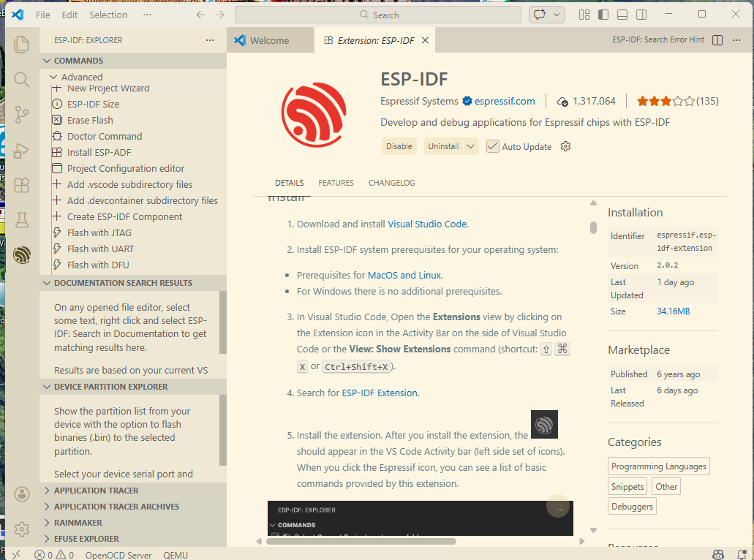
Task: Open the Edit menu
Action: [69, 15]
